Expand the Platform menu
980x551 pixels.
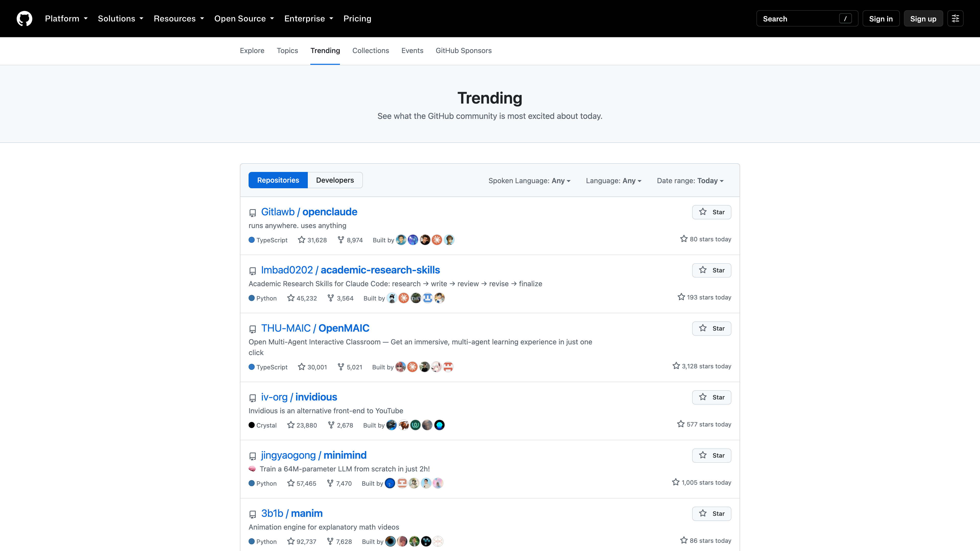tap(66, 19)
